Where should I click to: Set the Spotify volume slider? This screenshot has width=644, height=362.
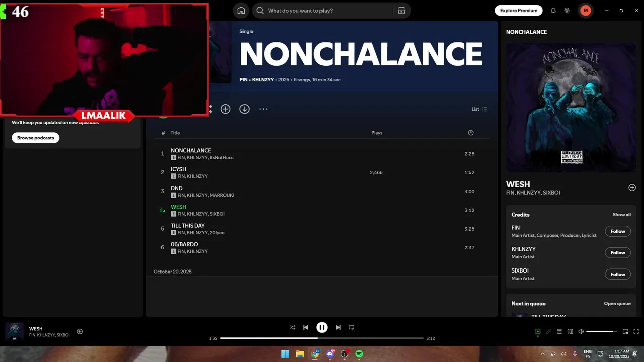pos(602,331)
